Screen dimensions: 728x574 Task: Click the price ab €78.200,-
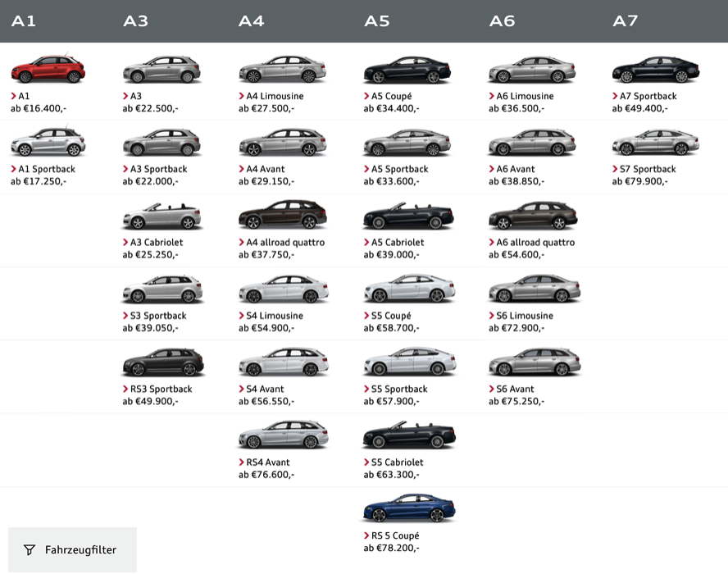coord(391,549)
